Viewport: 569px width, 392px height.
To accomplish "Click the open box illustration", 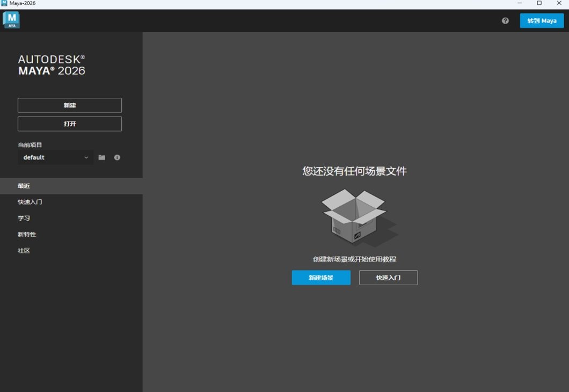I will coord(359,218).
